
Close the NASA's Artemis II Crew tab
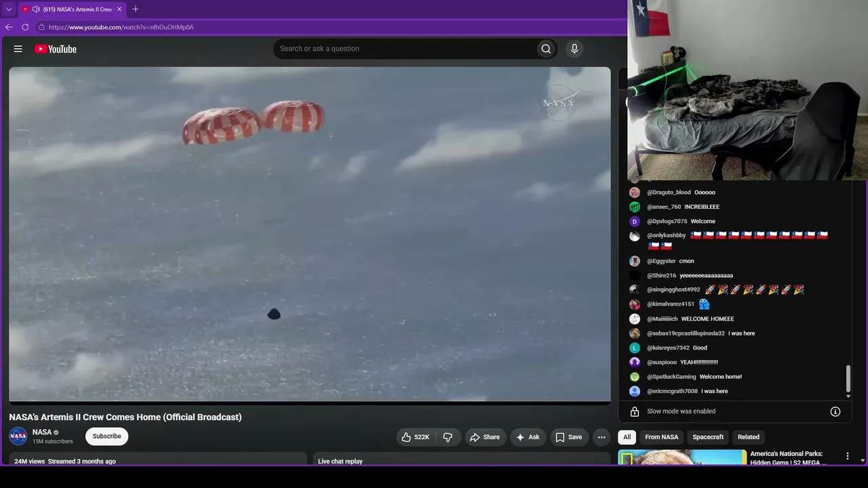pos(119,9)
